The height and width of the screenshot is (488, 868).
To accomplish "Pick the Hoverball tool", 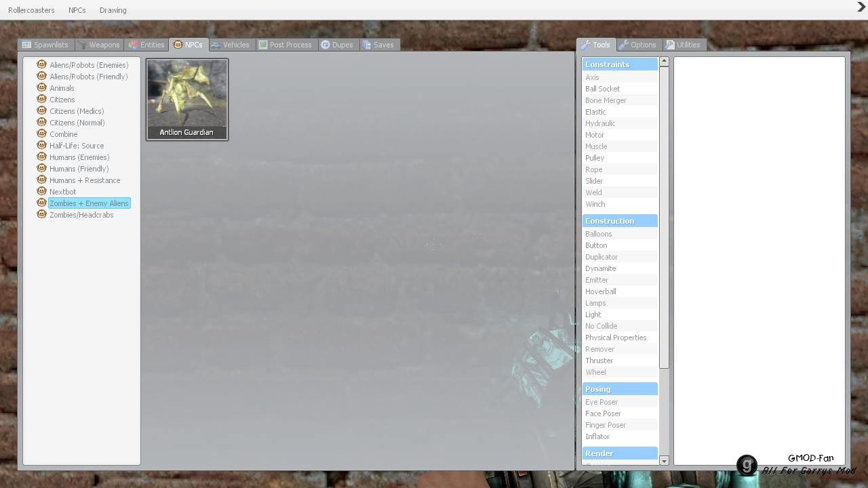I will [620, 291].
